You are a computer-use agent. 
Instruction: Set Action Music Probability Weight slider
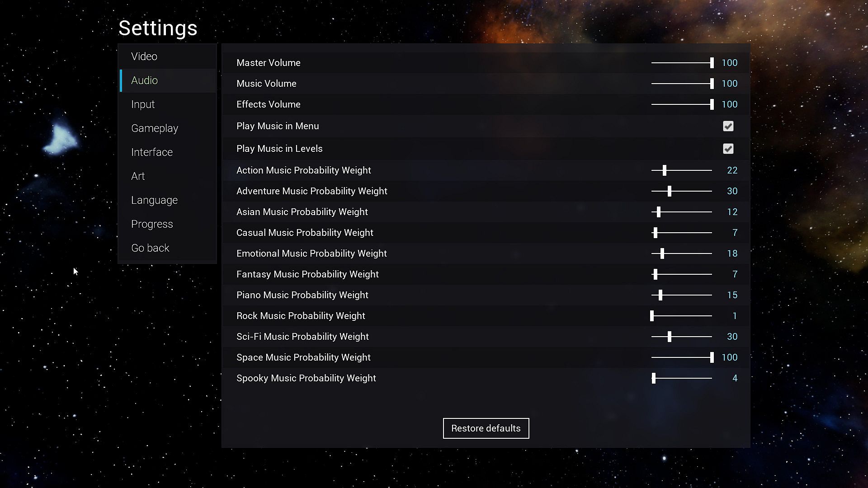665,170
